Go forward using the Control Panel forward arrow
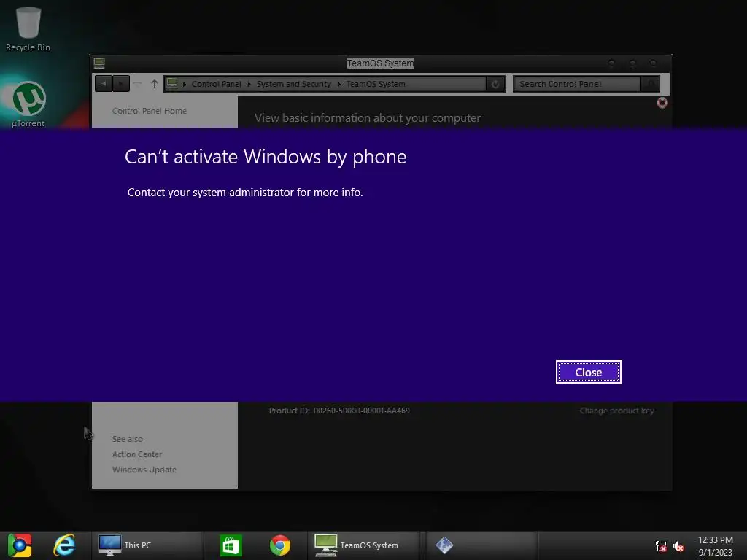 (121, 84)
